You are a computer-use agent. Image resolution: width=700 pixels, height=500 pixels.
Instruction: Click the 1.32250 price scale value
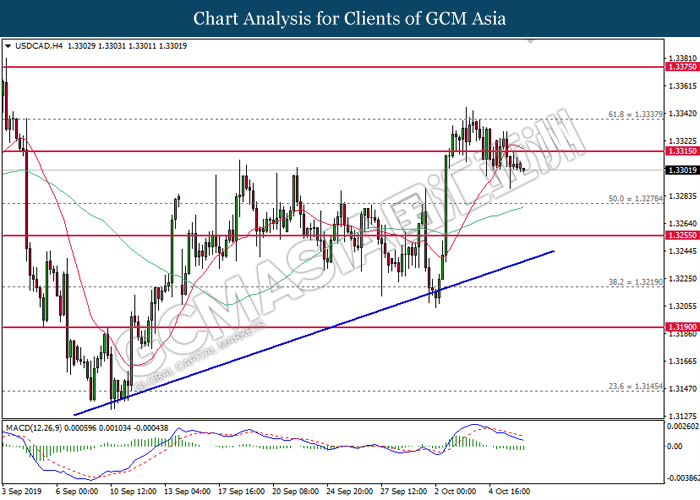pyautogui.click(x=683, y=279)
